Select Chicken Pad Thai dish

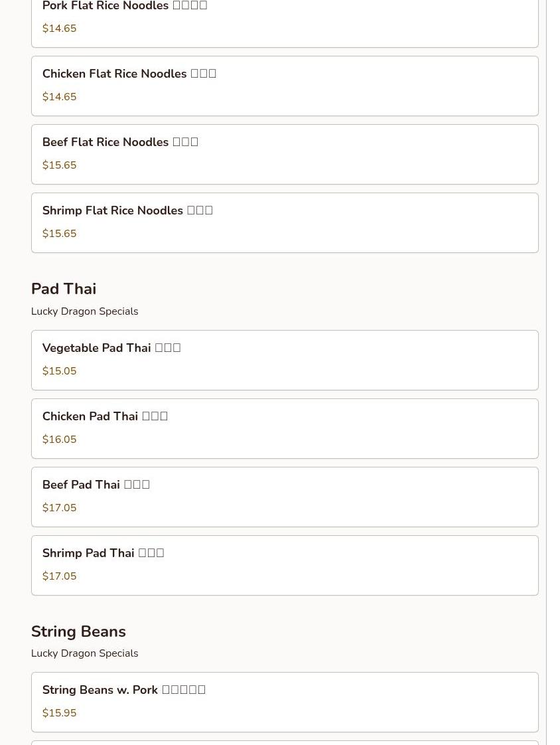pos(285,428)
